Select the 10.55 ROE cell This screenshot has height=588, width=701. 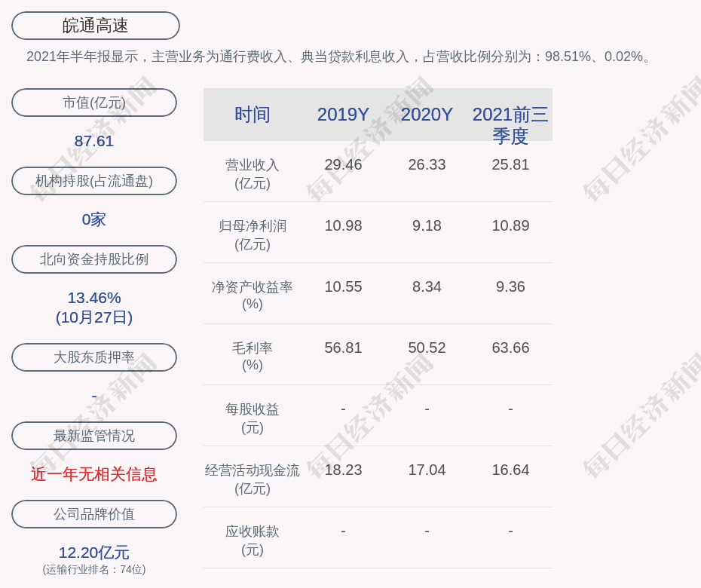tap(344, 286)
